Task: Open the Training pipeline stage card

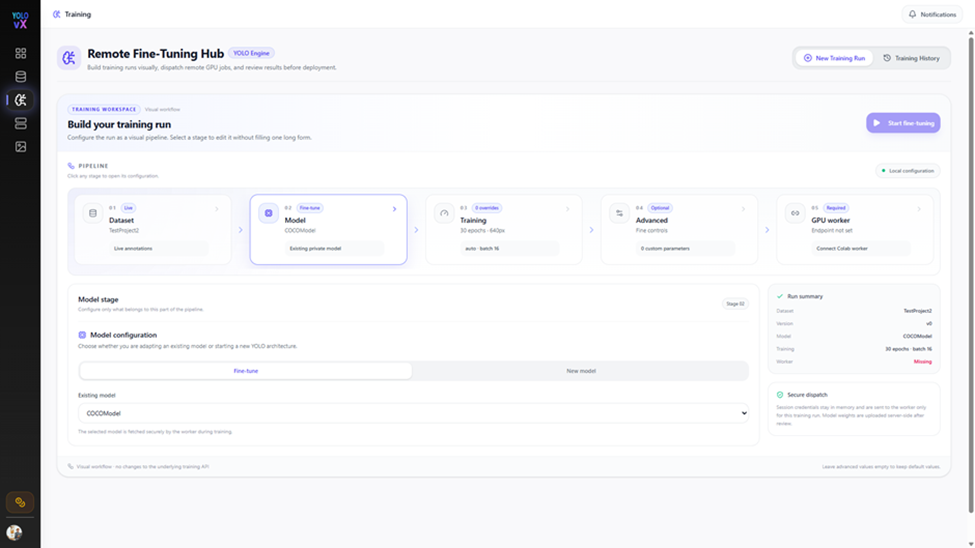Action: 504,230
